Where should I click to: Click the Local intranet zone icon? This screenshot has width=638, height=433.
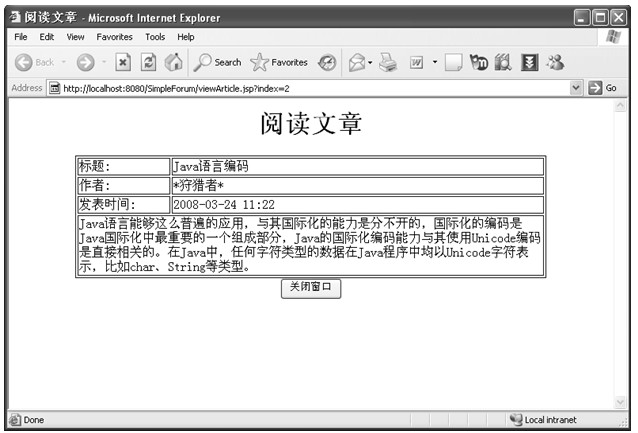[x=516, y=419]
